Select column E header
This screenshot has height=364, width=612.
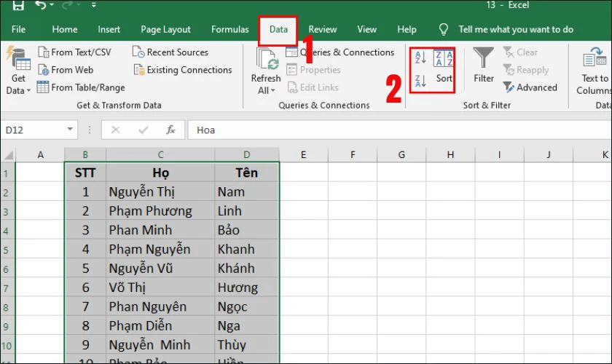303,155
